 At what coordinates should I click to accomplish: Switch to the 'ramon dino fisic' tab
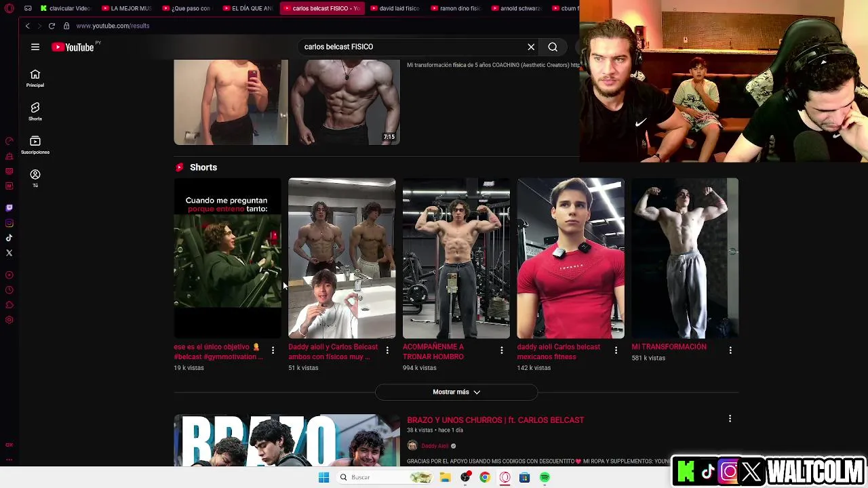tap(456, 8)
